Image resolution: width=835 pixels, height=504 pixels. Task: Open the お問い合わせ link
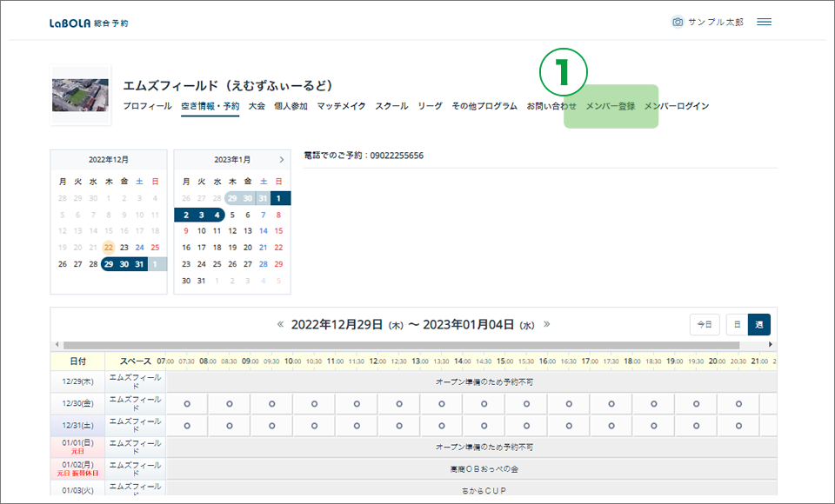pos(551,106)
